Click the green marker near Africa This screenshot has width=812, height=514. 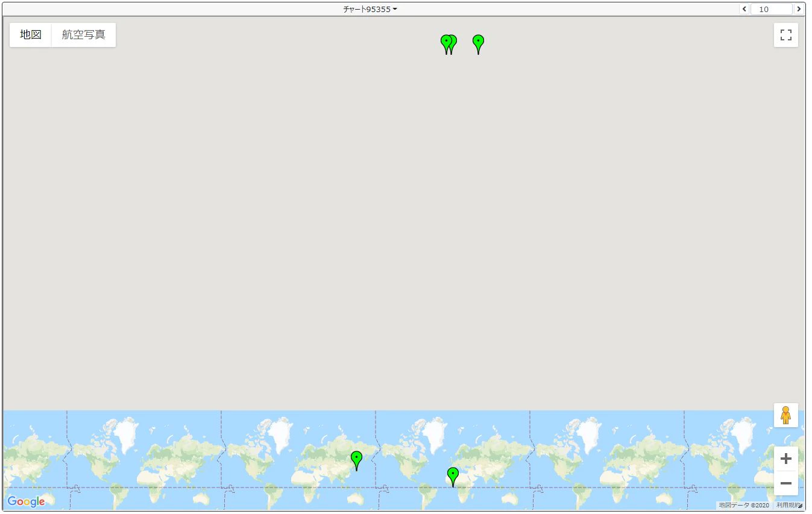[x=453, y=477]
